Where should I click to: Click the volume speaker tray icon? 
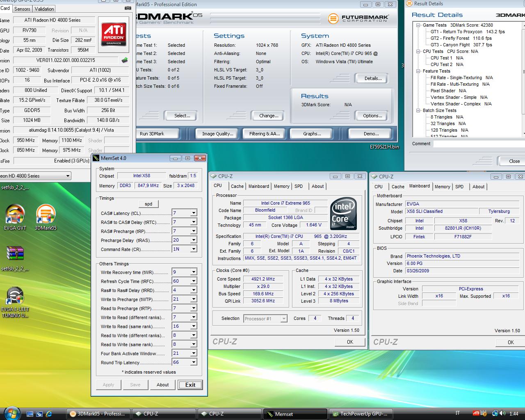tap(503, 413)
